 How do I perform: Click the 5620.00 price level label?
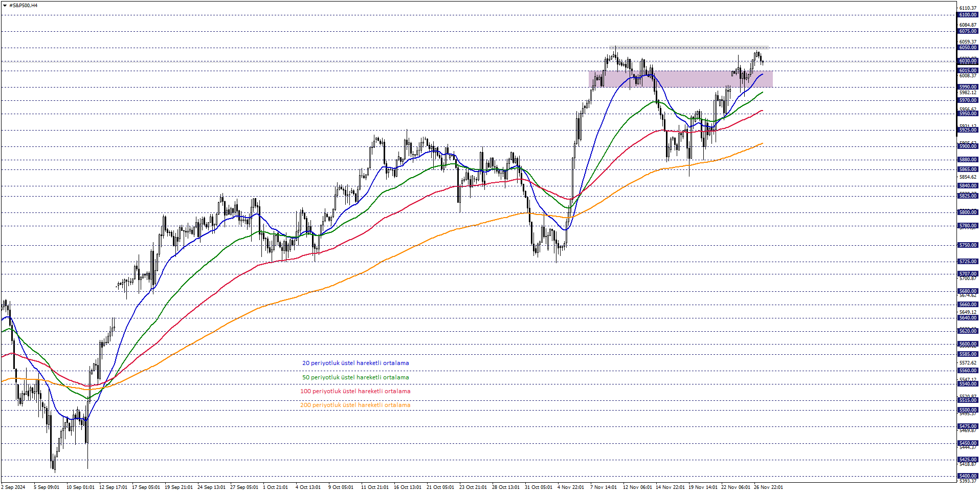968,331
